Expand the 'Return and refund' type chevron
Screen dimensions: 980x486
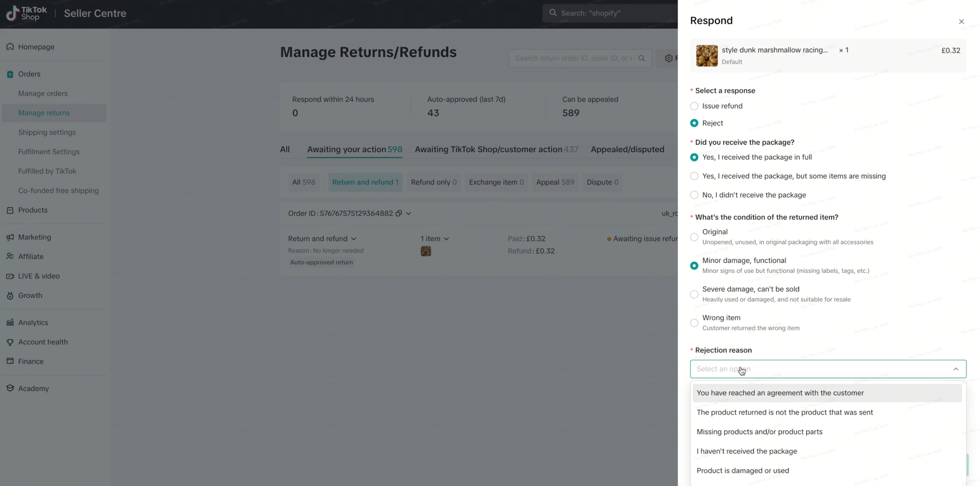point(353,239)
